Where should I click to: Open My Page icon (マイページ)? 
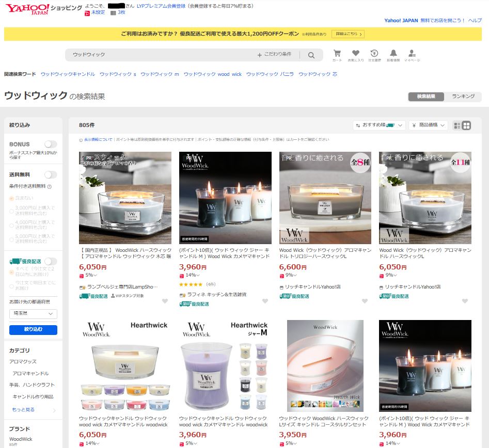click(412, 54)
